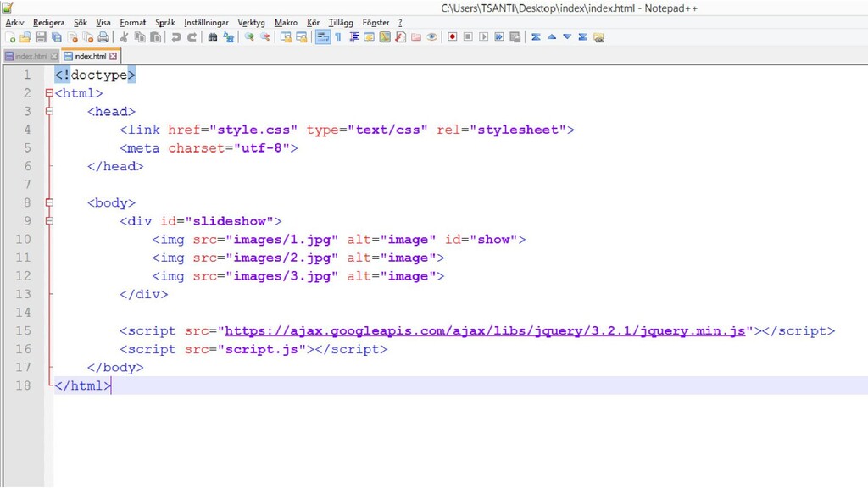Collapse the body fold marker on line 8
868x488 pixels.
click(x=49, y=202)
